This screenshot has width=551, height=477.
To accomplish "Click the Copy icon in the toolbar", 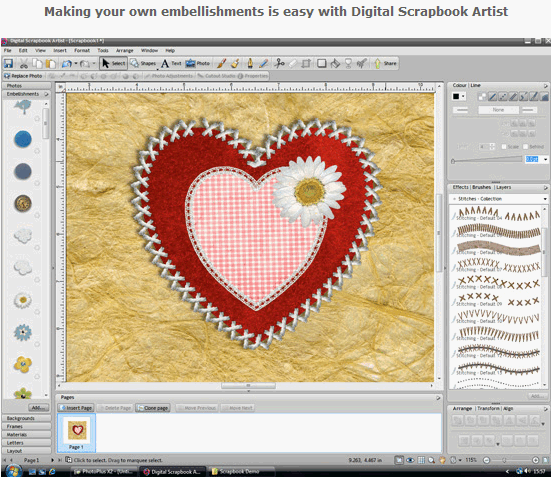I will (37, 63).
